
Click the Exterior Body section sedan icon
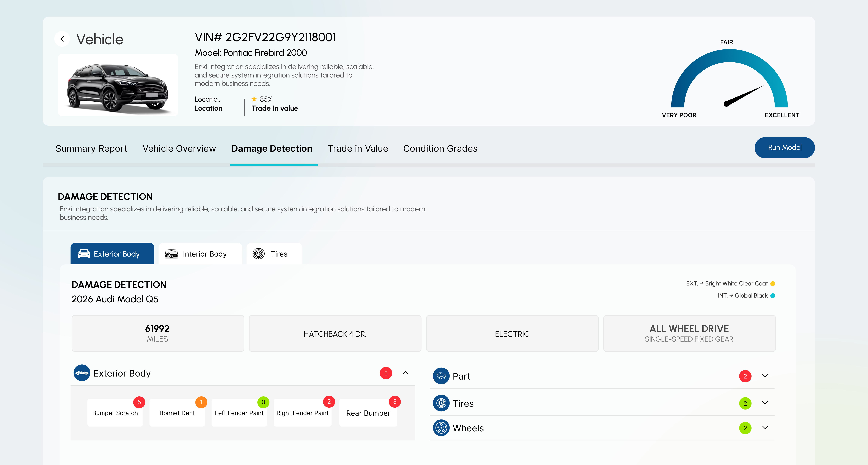click(82, 373)
